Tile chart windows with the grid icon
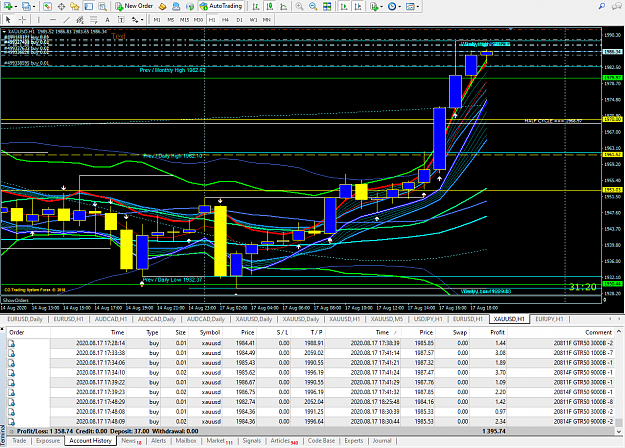This screenshot has height=448, width=625. point(327,6)
